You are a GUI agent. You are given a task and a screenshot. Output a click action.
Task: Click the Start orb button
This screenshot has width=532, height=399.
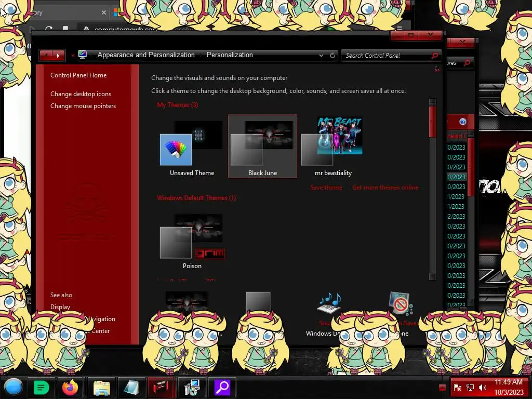click(x=13, y=387)
